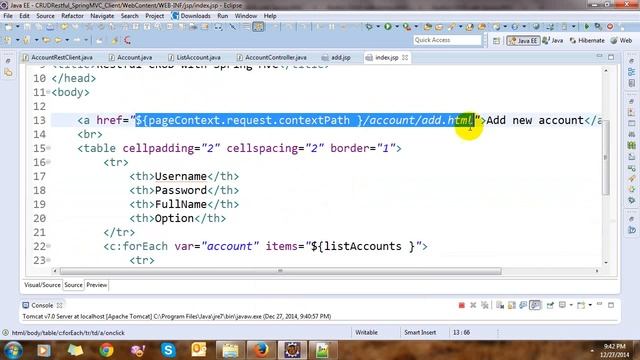
Task: Switch to AccountRestClient.java tab
Action: pos(58,58)
